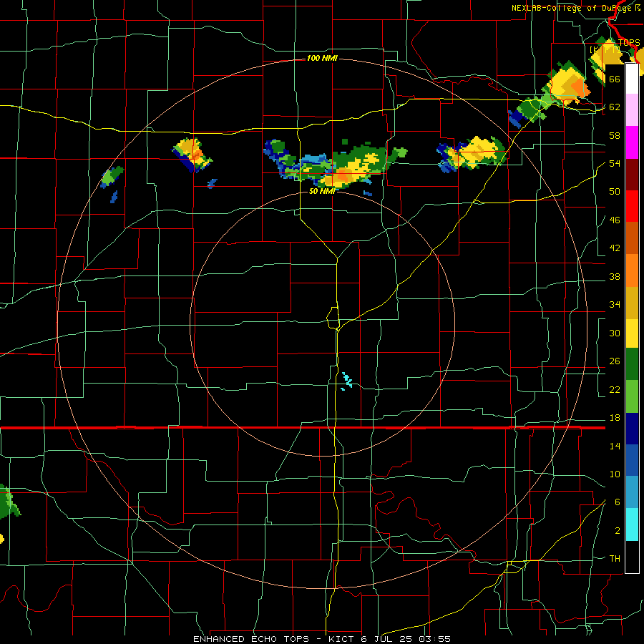Click the legend value "22"
This screenshot has width=644, height=644.
615,389
